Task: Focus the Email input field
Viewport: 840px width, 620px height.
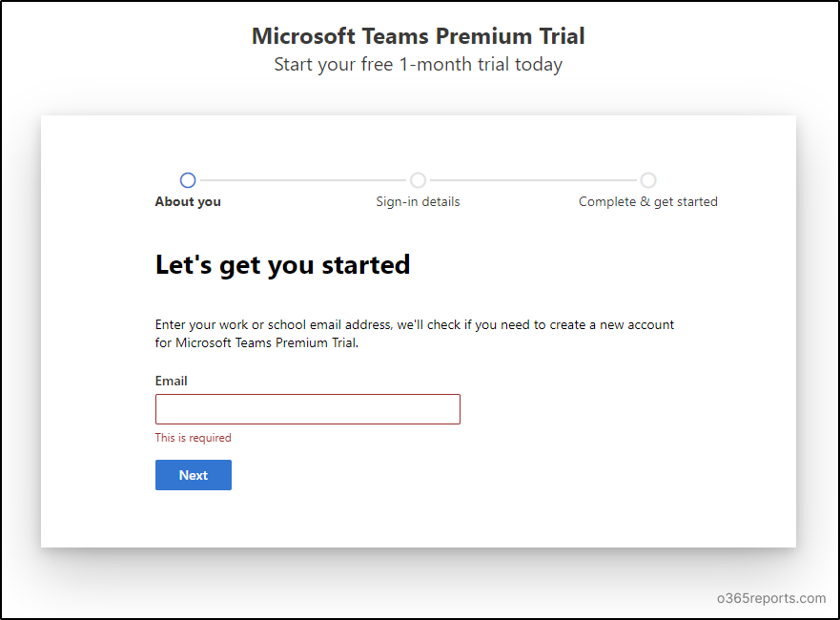Action: [307, 409]
